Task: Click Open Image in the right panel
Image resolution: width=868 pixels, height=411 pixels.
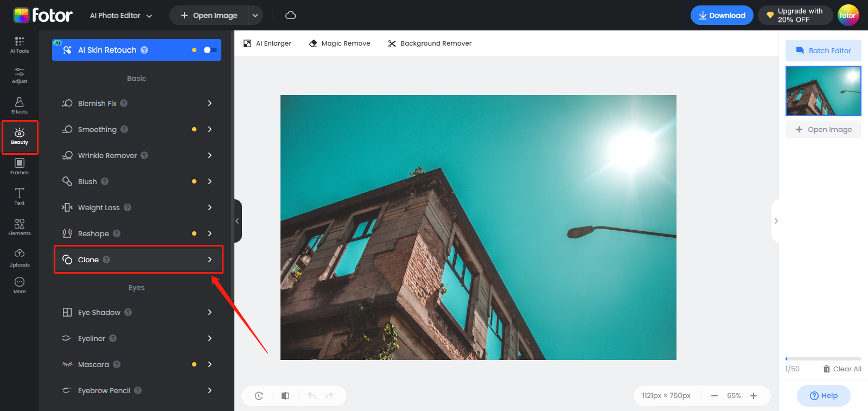Action: coord(824,129)
